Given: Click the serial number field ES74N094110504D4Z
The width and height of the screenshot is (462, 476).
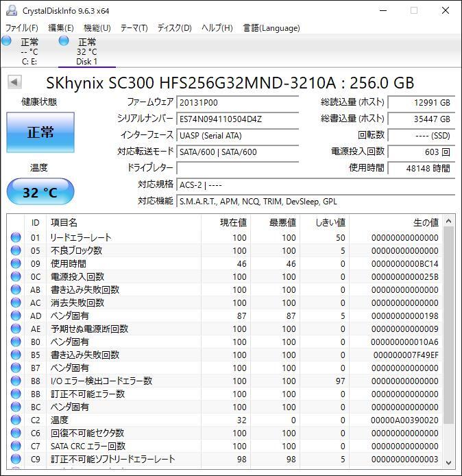Looking at the screenshot, I should [238, 119].
